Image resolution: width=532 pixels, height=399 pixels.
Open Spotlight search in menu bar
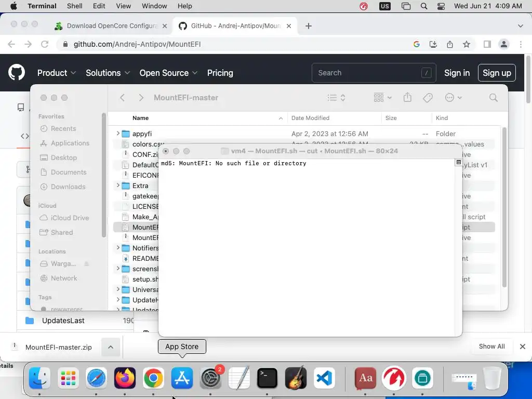[424, 6]
